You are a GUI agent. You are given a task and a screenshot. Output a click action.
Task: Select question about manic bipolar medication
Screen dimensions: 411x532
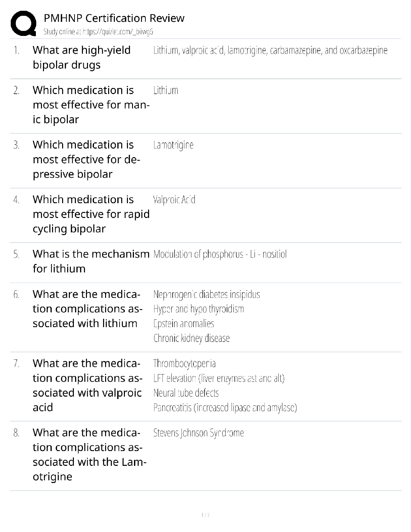91,105
